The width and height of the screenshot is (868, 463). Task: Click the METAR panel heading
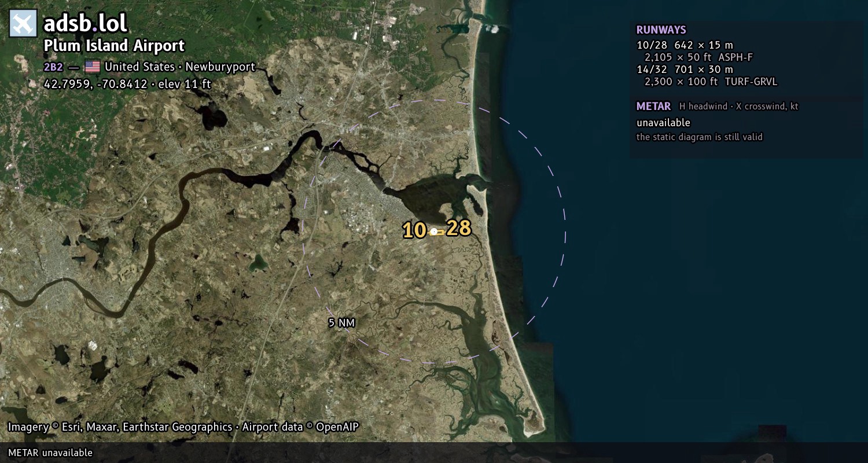point(653,106)
